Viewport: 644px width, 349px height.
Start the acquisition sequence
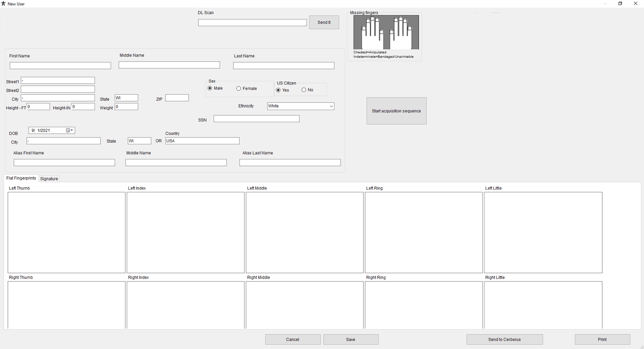coord(396,111)
